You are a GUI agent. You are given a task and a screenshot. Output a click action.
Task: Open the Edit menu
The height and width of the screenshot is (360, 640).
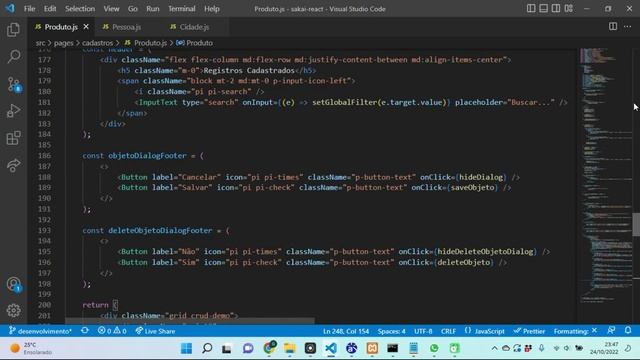pyautogui.click(x=50, y=9)
